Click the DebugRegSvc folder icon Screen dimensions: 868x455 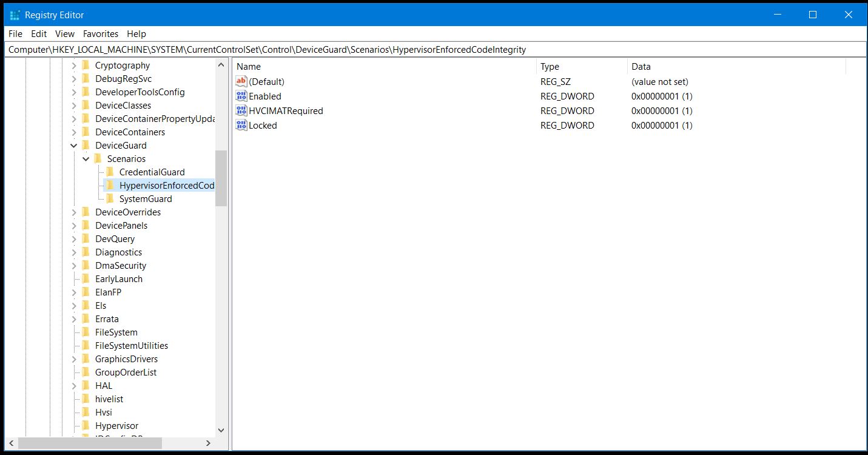[x=86, y=79]
